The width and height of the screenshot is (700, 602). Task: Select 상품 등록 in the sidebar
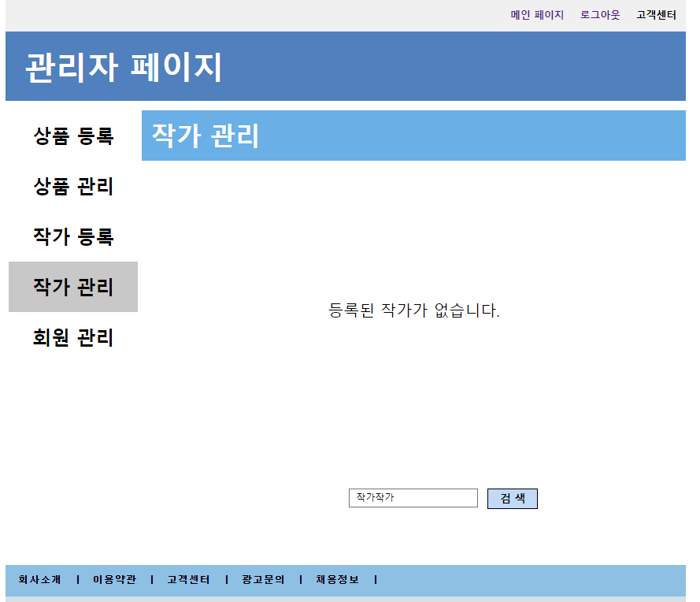[73, 136]
